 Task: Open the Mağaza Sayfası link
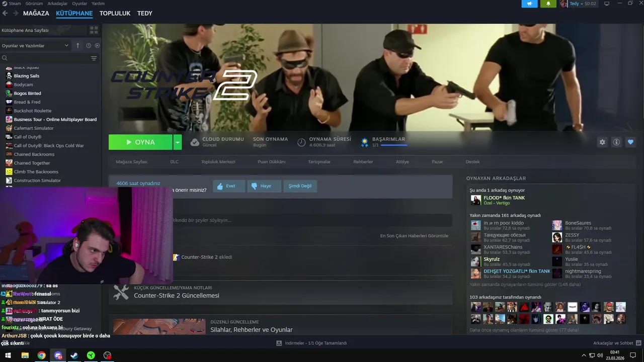[132, 162]
